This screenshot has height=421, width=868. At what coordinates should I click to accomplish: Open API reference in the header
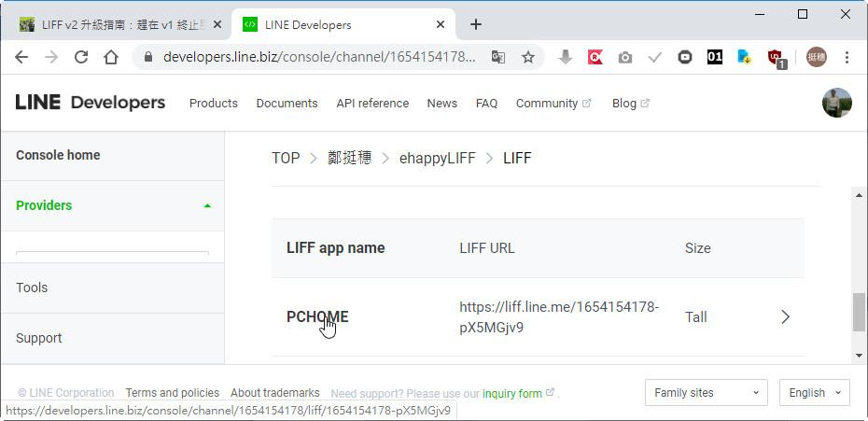372,104
